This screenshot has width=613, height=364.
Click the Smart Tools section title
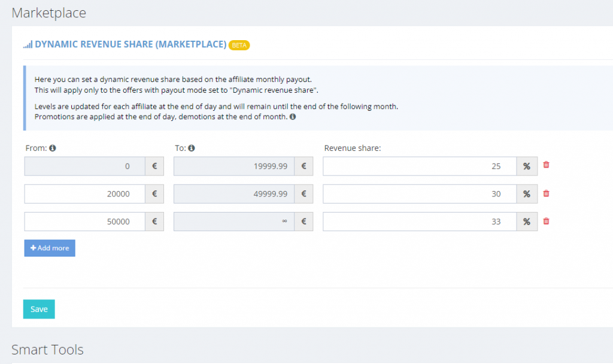[47, 350]
